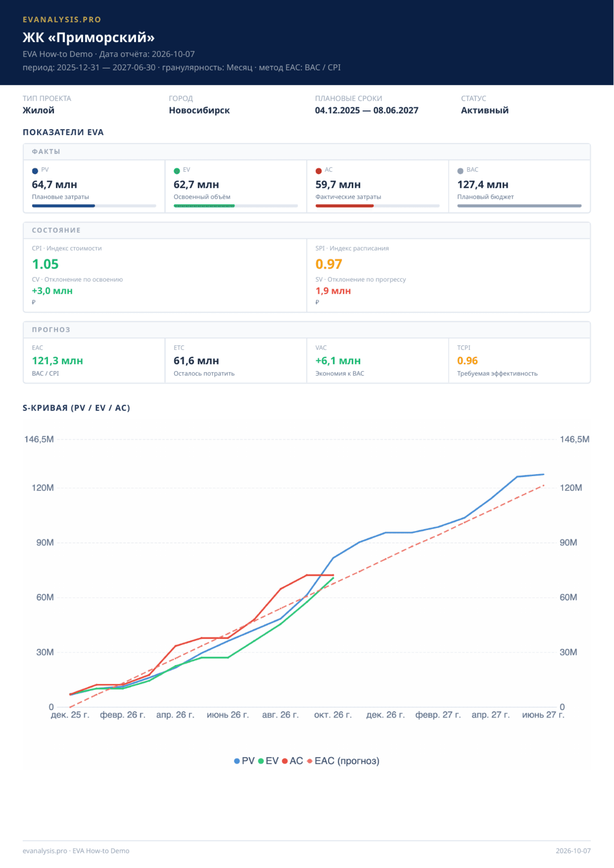Click the окт. 26 г. label on the chart axis

333,715
